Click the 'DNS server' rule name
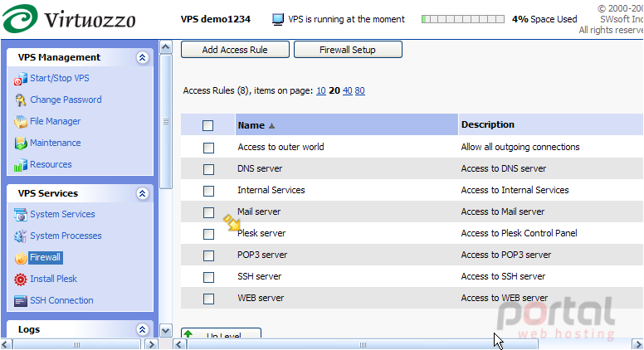This screenshot has height=350, width=644. [260, 168]
